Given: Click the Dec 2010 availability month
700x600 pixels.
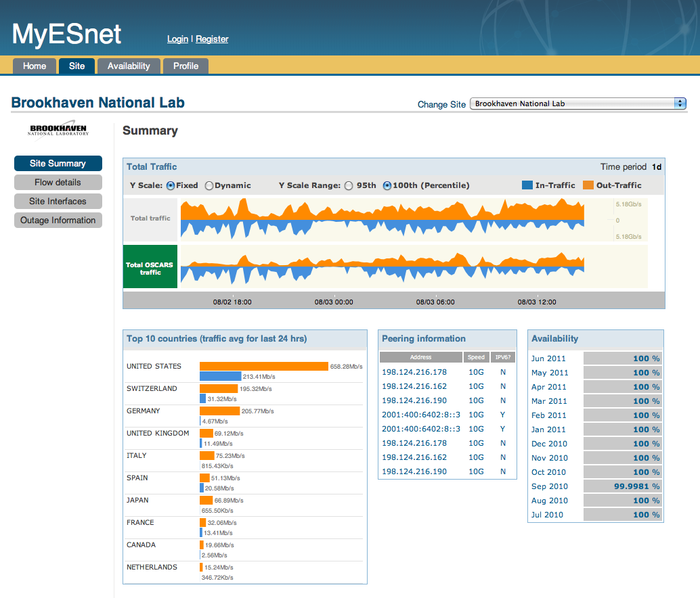Looking at the screenshot, I should (x=549, y=444).
